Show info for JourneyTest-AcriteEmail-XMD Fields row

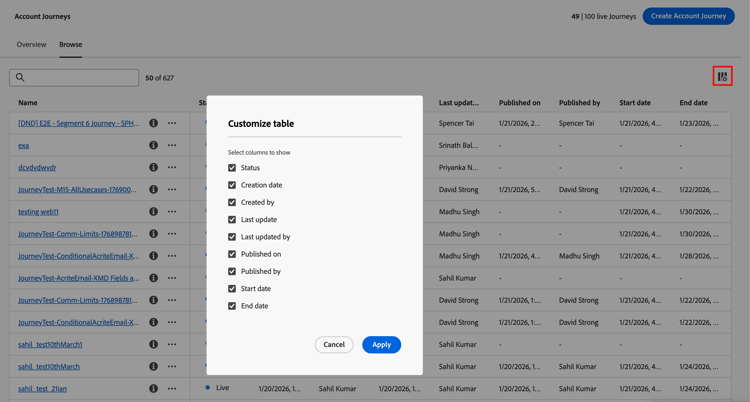pyautogui.click(x=154, y=278)
